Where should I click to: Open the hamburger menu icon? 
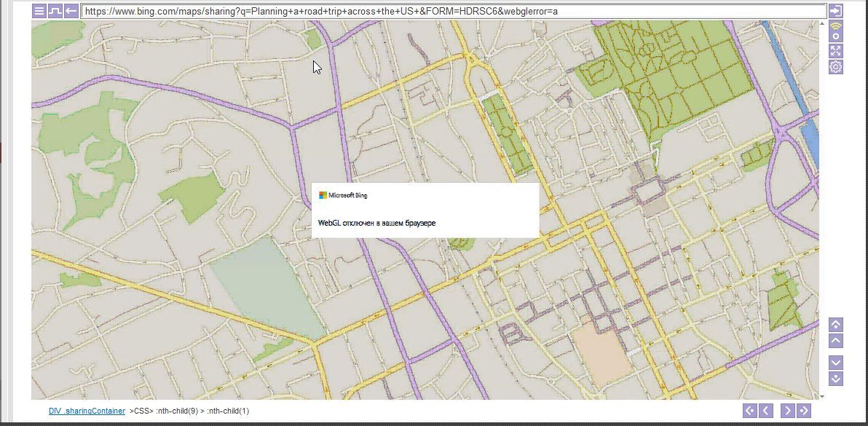point(39,11)
